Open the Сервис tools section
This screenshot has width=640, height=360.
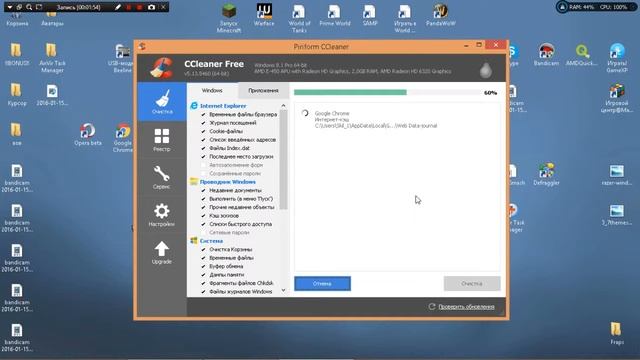point(162,177)
